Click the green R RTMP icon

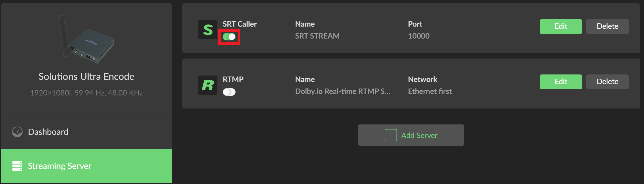(x=208, y=85)
